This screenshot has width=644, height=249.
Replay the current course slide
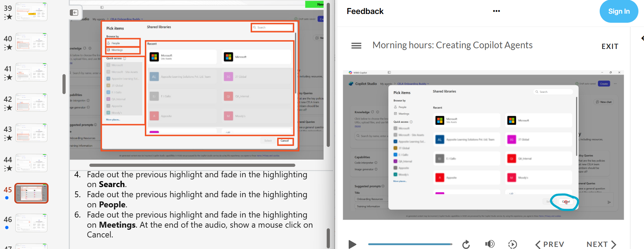(466, 244)
